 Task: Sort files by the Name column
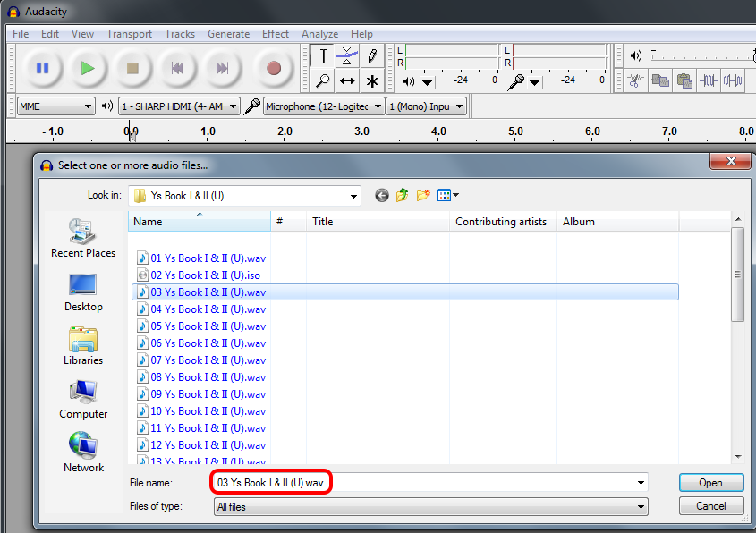tap(200, 222)
